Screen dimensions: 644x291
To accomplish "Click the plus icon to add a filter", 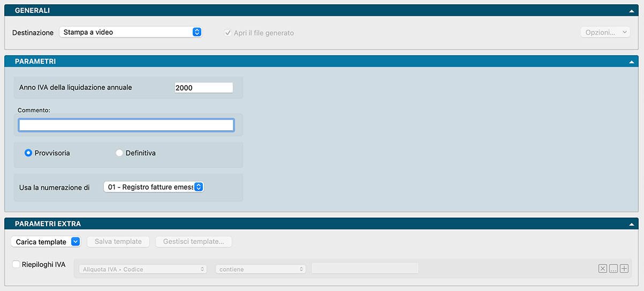I will (x=624, y=269).
